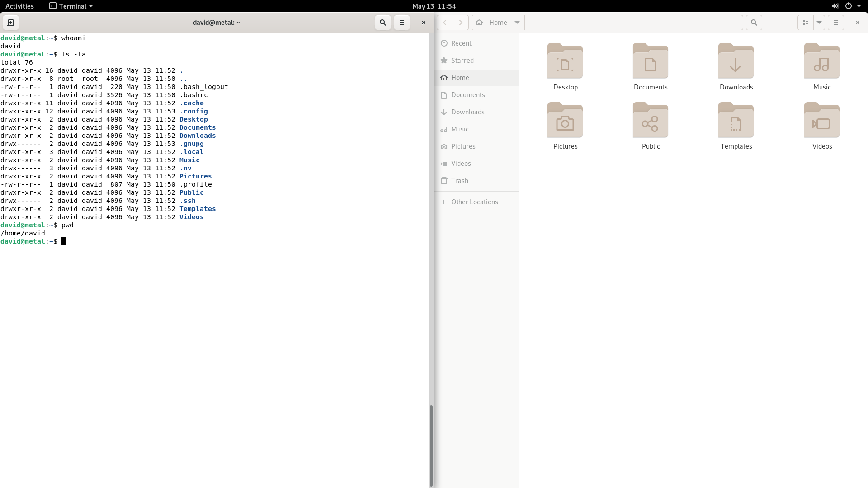Select the Downloads folder icon in grid
This screenshot has height=488, width=868.
(x=736, y=61)
